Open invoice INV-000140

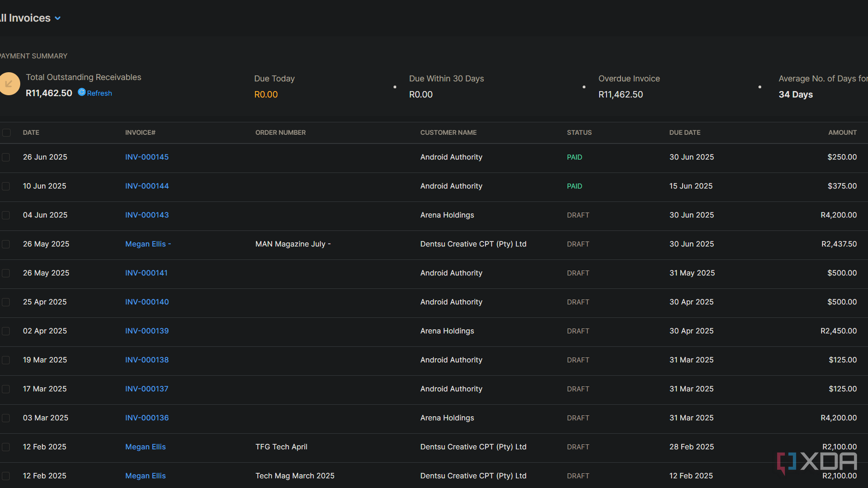[x=147, y=302]
